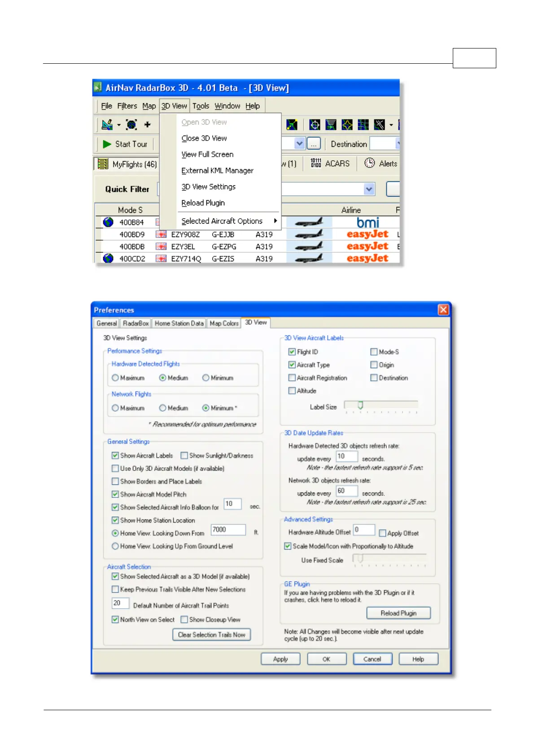The width and height of the screenshot is (534, 756).
Task: Click the Reload Plugin button
Action: (x=398, y=613)
